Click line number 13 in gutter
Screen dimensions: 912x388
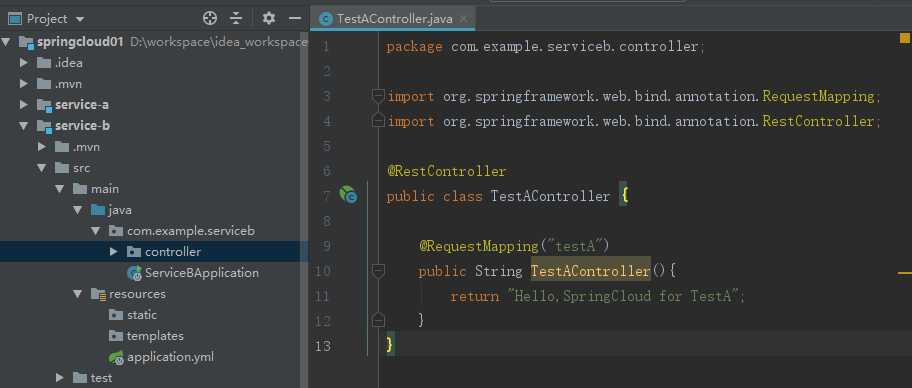click(x=322, y=346)
